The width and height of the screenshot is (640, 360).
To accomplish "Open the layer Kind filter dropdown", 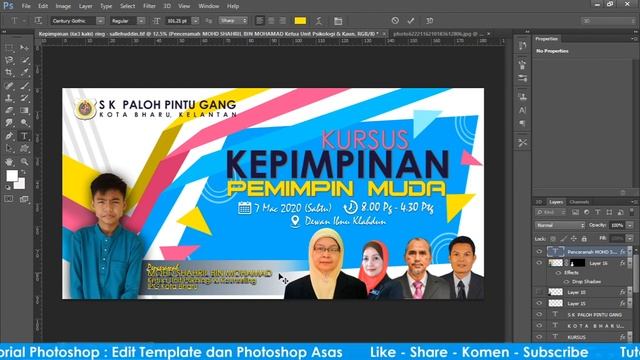I will [x=551, y=212].
